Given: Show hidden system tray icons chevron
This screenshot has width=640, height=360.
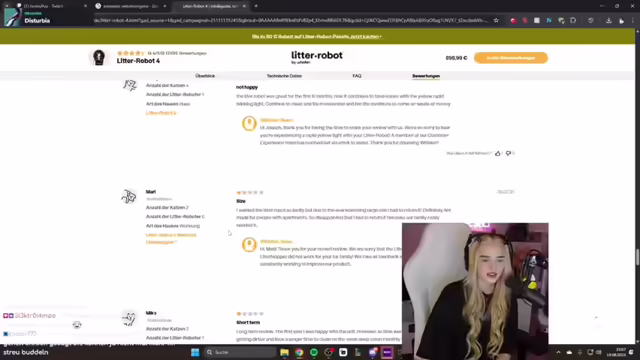Looking at the screenshot, I should point(558,352).
